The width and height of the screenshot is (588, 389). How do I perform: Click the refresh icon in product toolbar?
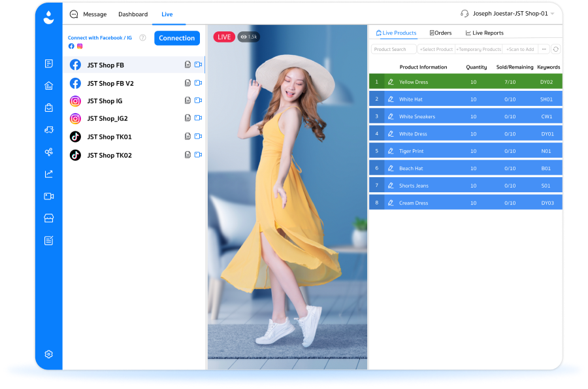tap(556, 49)
